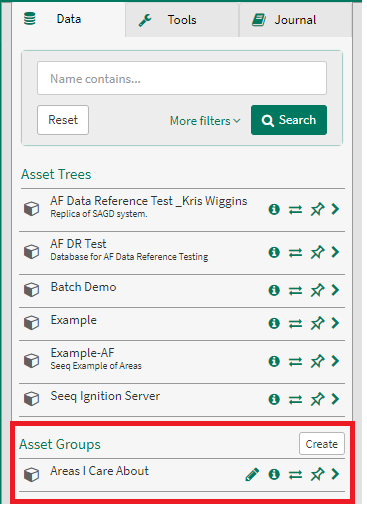
Task: Click the swap icon for Batch Demo
Action: 295,290
